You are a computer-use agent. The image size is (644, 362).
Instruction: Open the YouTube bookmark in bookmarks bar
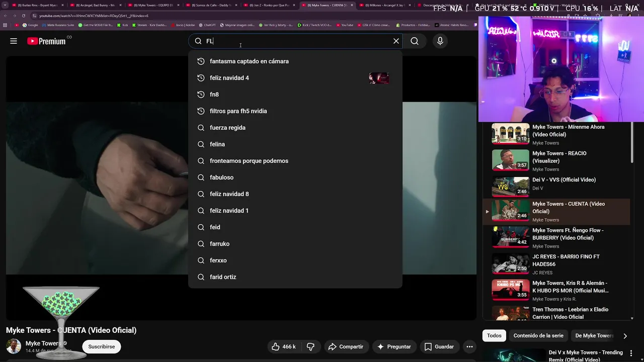345,25
